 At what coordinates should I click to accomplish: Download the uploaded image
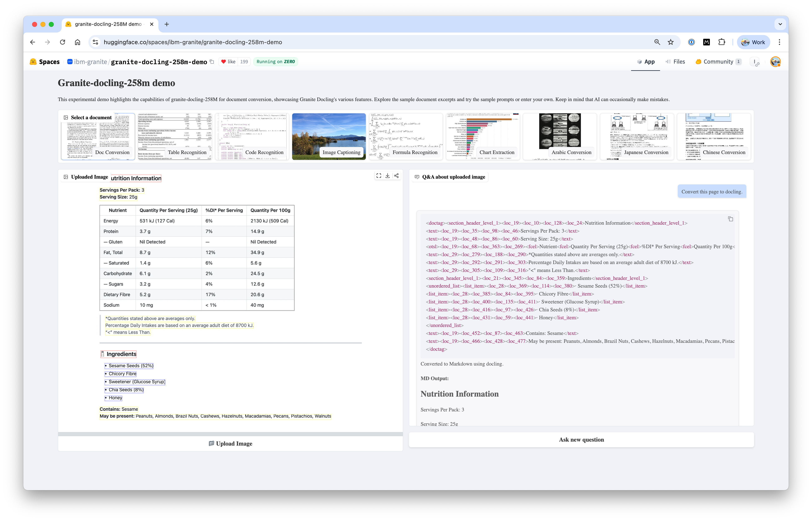(387, 176)
